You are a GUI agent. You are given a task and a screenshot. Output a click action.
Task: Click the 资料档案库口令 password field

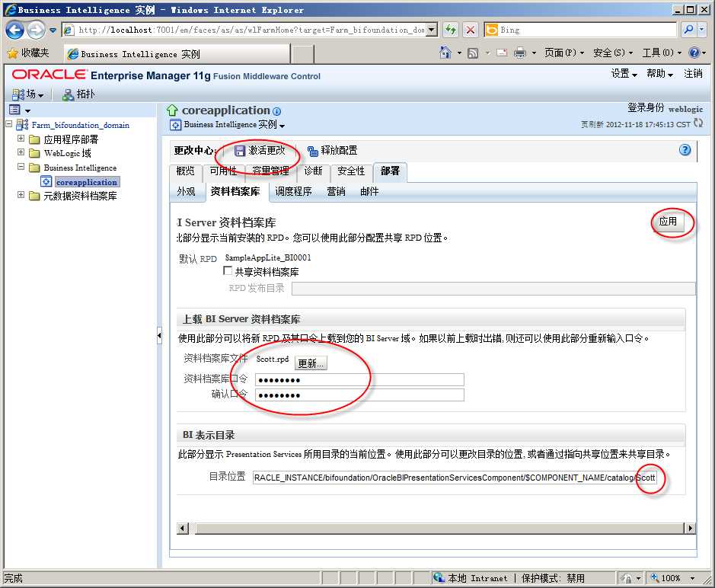coord(359,380)
